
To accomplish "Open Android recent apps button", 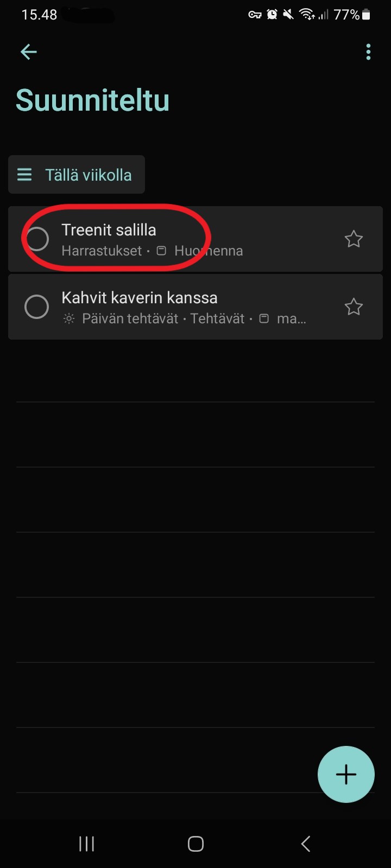I will tap(87, 844).
